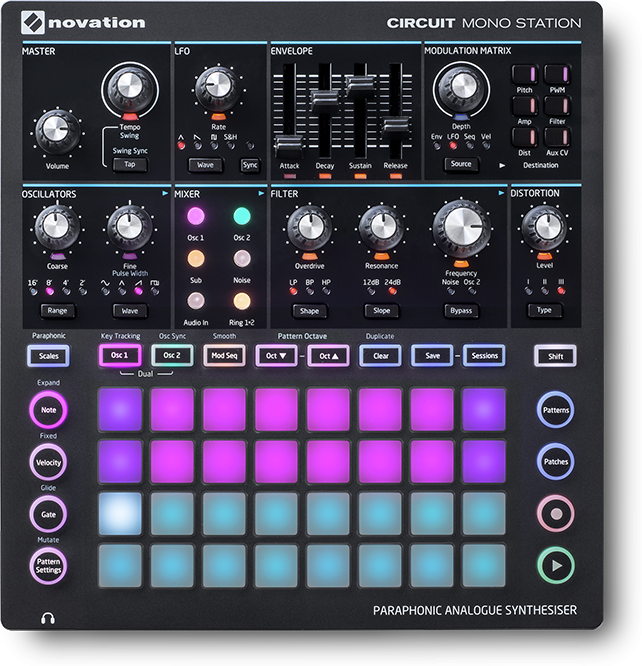This screenshot has height=666, width=642.
Task: Click the Clear button
Action: pos(380,356)
